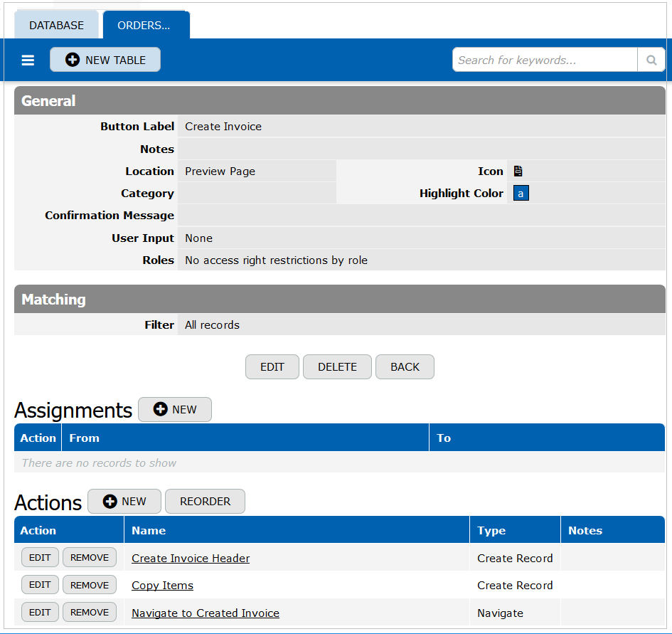The width and height of the screenshot is (672, 634).
Task: Click the document icon next to Icon
Action: [x=518, y=171]
